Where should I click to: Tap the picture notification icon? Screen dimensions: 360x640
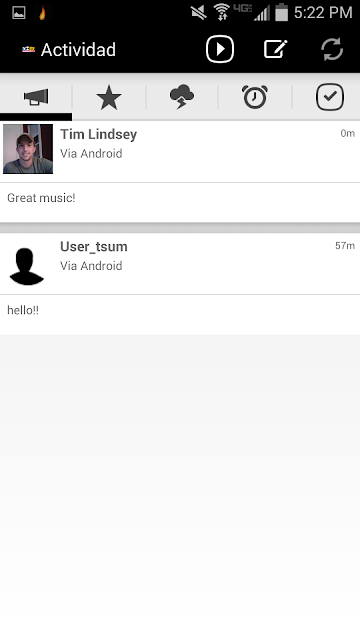pos(19,13)
